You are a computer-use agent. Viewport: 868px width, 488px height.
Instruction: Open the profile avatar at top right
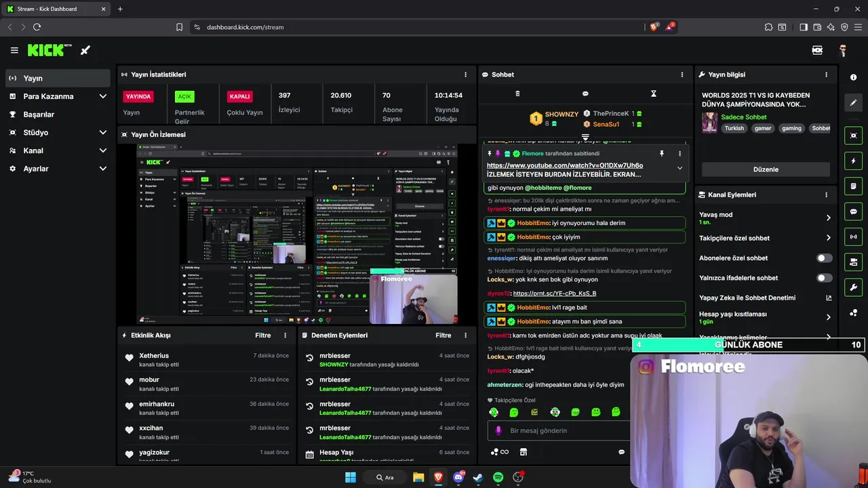843,50
